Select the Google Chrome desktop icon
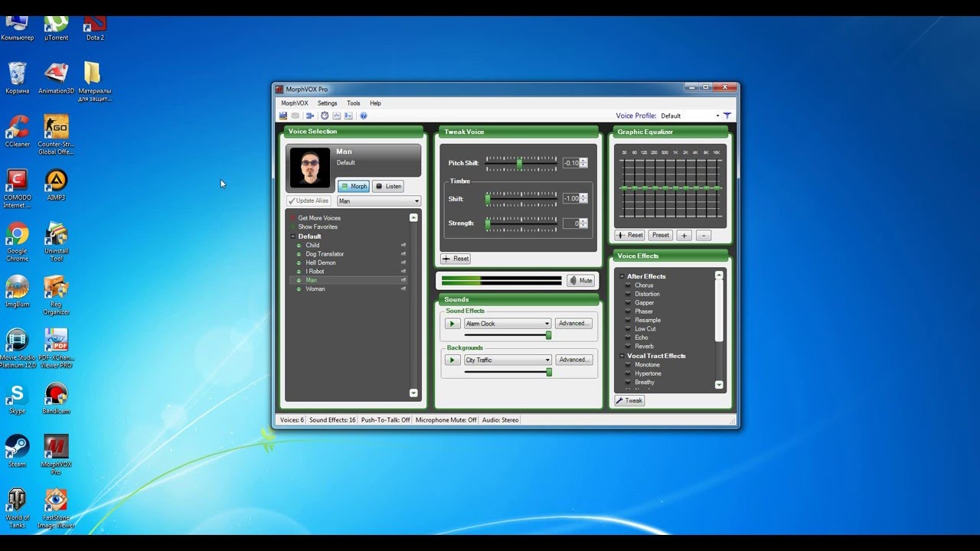Image resolution: width=980 pixels, height=551 pixels. click(18, 242)
